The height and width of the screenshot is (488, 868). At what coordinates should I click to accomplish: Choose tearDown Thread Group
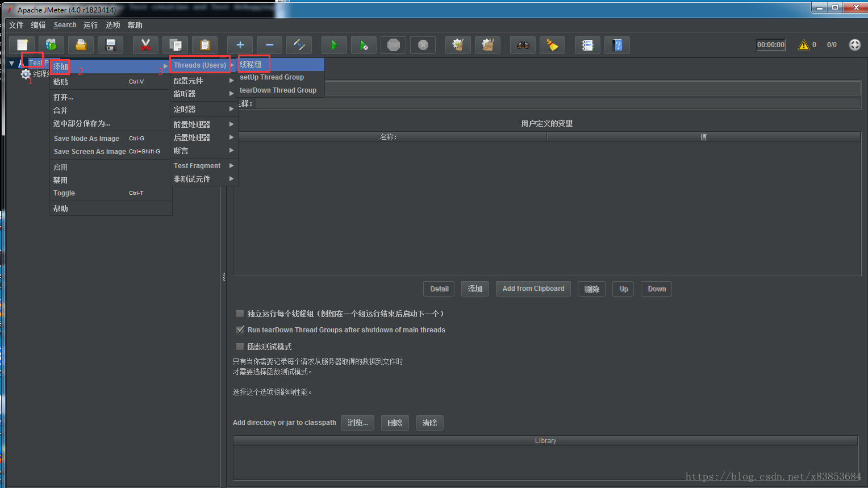pyautogui.click(x=281, y=90)
